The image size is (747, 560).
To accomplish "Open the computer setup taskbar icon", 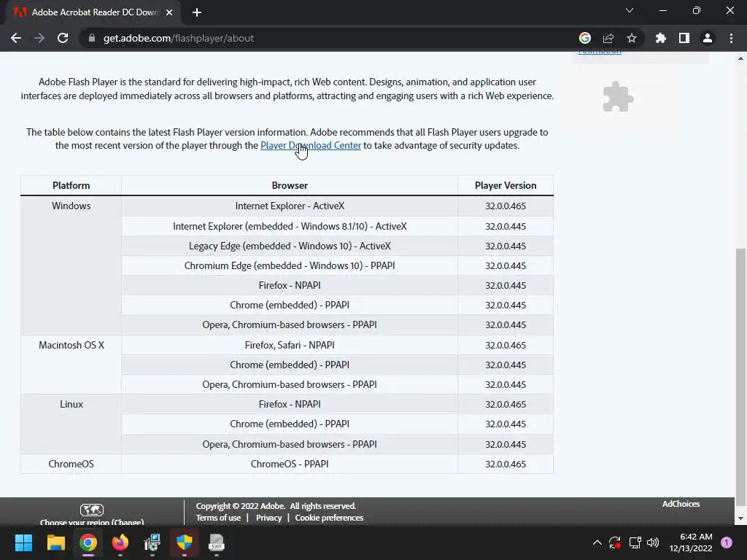I will click(x=152, y=542).
